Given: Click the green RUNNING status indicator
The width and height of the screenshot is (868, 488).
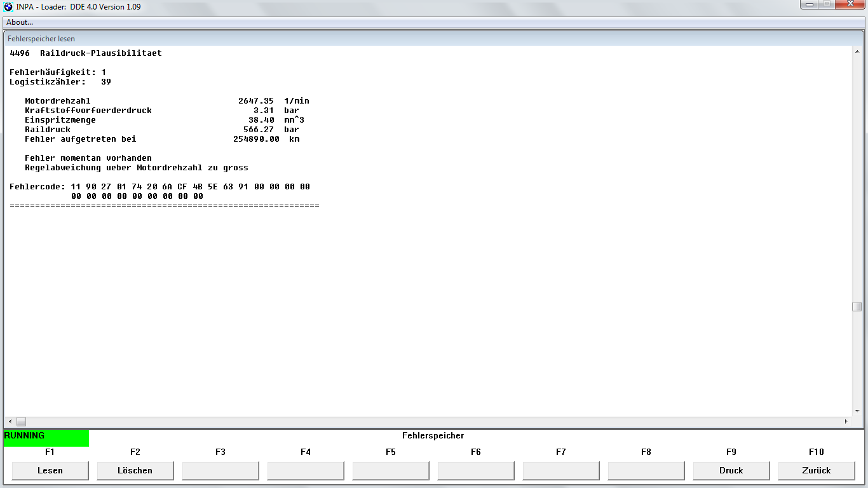Looking at the screenshot, I should [x=46, y=438].
